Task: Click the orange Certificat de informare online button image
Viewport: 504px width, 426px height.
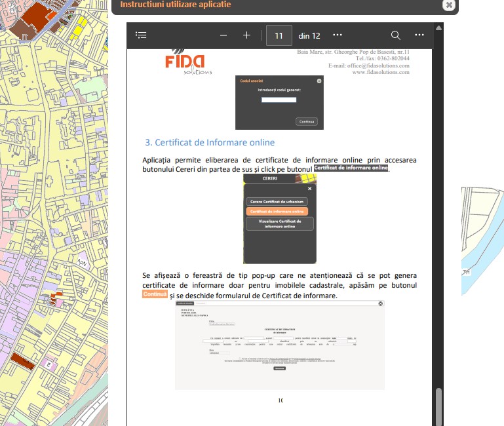Action: 277,212
